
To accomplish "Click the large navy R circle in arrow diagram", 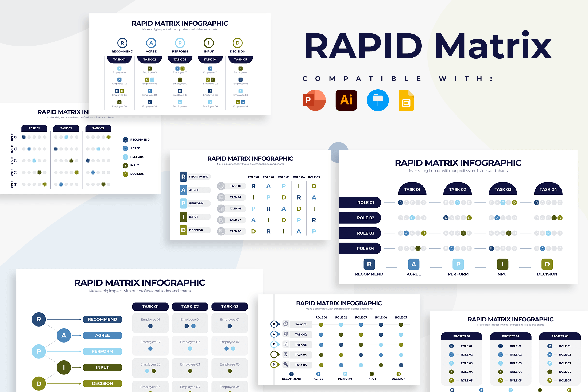I will coord(39,319).
